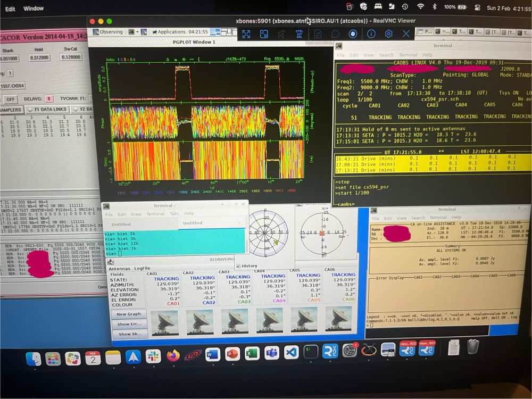Click Wi-Fi icon in macOS menu bar
532x399 pixels.
pos(420,7)
